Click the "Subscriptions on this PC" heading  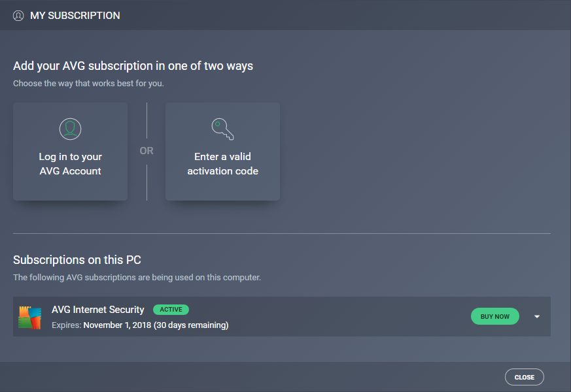coord(77,259)
